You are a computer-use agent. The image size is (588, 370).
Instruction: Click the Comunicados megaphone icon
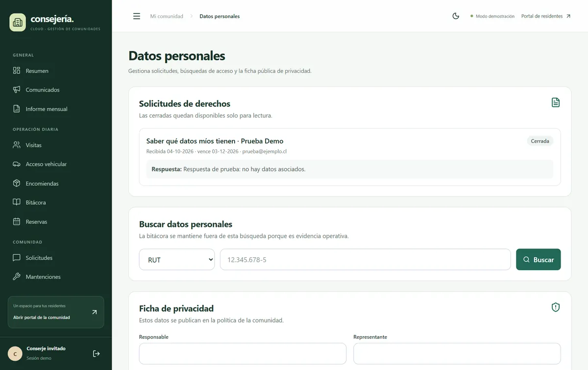[17, 90]
